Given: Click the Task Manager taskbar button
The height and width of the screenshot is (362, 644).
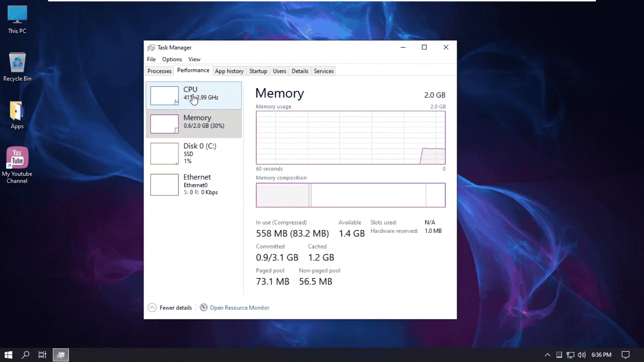Looking at the screenshot, I should coord(61,355).
